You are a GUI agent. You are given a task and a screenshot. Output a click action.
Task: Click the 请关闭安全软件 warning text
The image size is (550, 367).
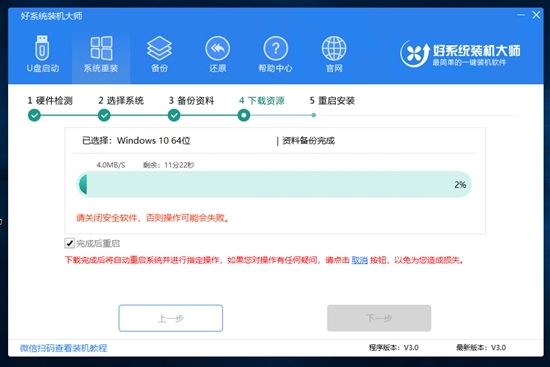coord(153,218)
